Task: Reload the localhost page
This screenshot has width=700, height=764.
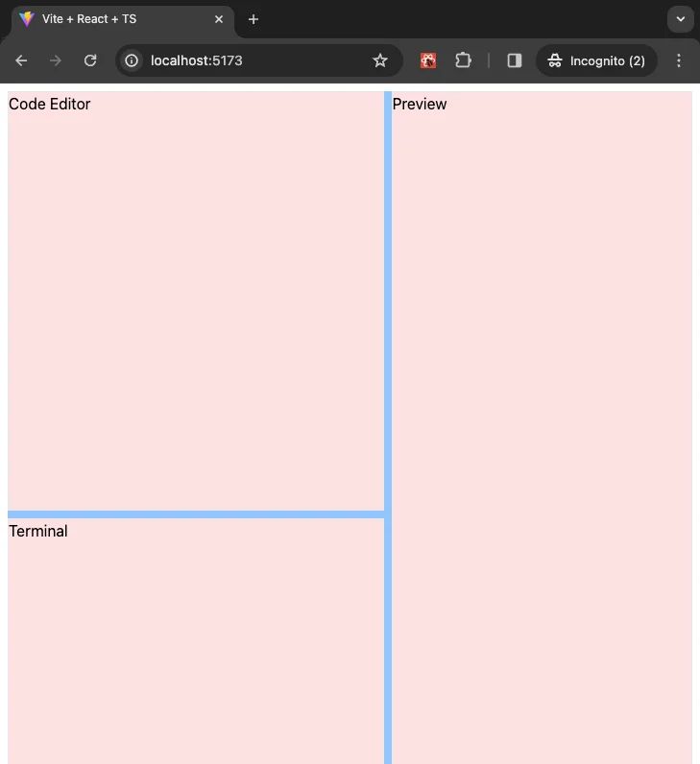Action: 90,60
